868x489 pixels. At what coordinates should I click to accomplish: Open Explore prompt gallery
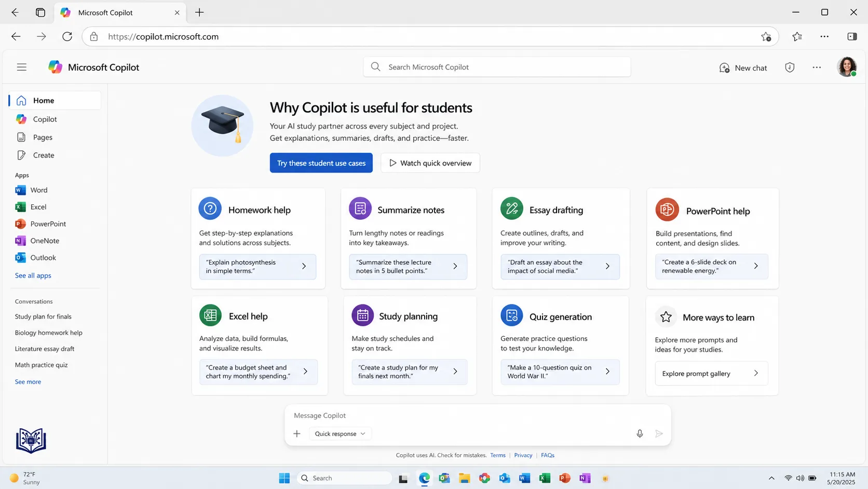711,374
